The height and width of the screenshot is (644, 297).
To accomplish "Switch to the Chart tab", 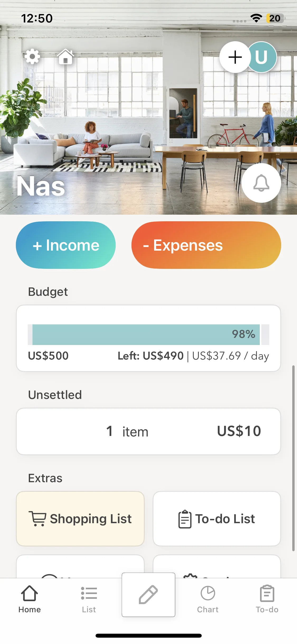I will [x=208, y=599].
